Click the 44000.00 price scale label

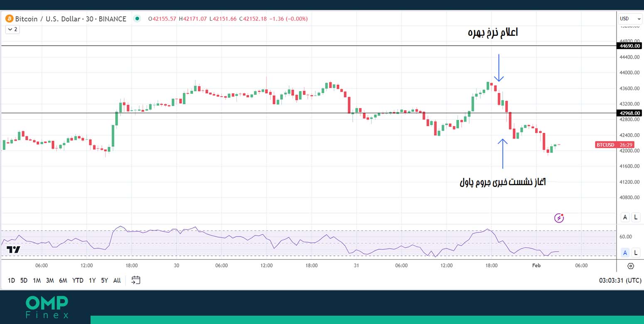tap(629, 73)
